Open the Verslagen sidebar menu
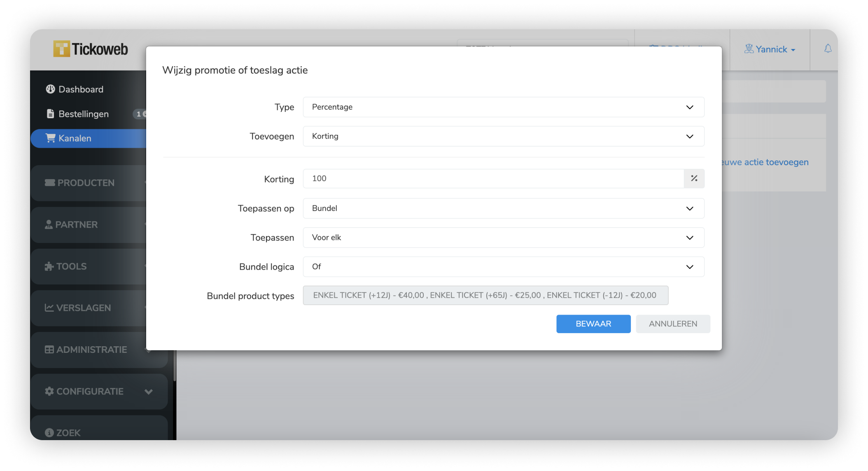868x471 pixels. pos(83,308)
